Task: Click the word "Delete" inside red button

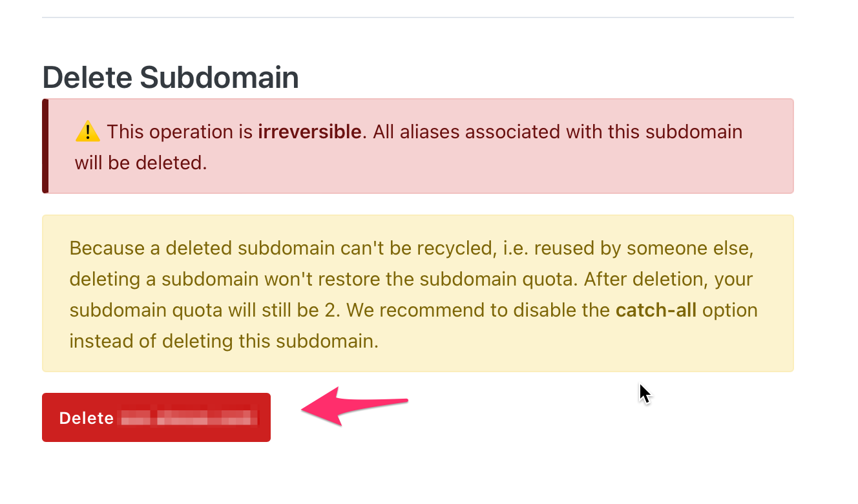Action: click(x=87, y=418)
